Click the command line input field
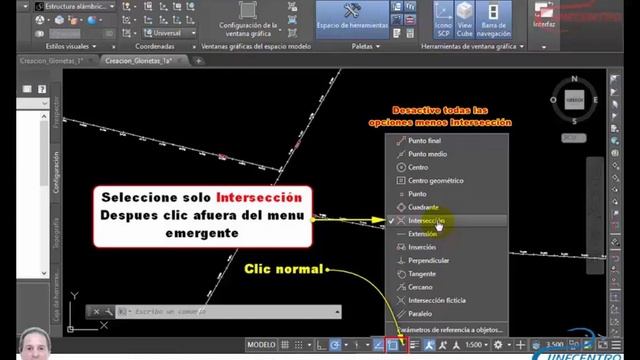Image resolution: width=640 pixels, height=360 pixels. pos(230,312)
